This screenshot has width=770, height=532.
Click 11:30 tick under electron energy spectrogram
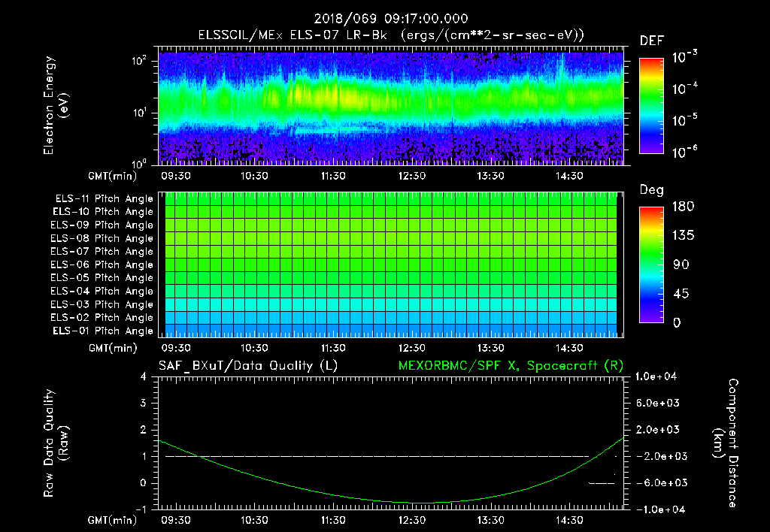pyautogui.click(x=333, y=176)
